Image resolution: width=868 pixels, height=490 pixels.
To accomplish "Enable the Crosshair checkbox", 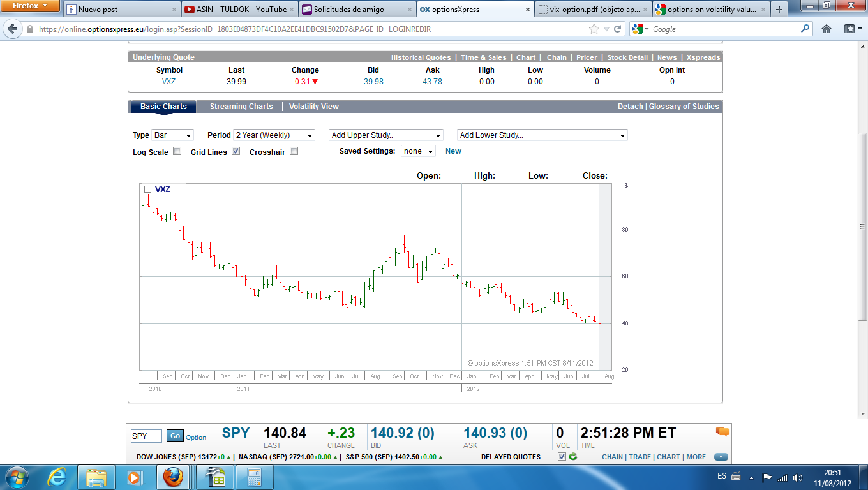I will click(294, 151).
